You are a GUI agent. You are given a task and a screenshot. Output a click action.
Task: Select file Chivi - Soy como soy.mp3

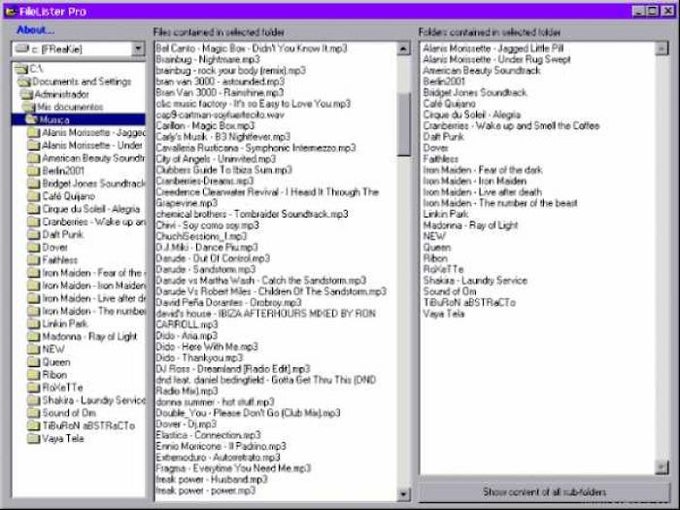click(207, 226)
